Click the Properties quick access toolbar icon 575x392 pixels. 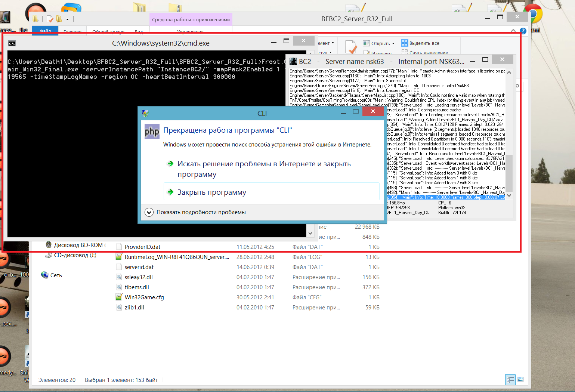point(50,19)
